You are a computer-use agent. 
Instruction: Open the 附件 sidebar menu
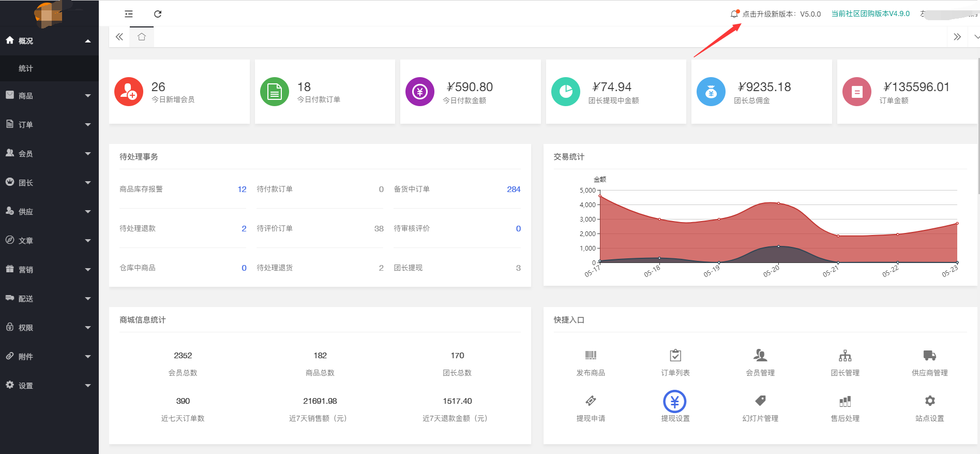click(49, 357)
